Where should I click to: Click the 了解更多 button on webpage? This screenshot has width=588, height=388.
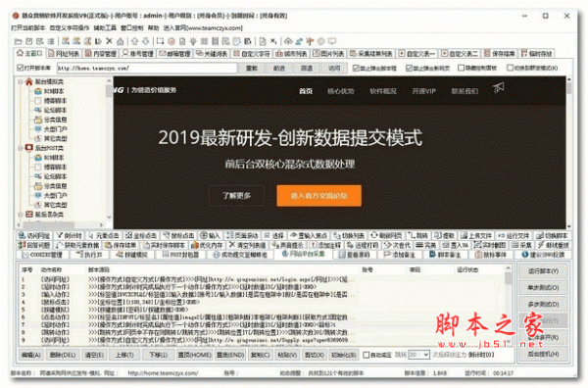pyautogui.click(x=236, y=195)
